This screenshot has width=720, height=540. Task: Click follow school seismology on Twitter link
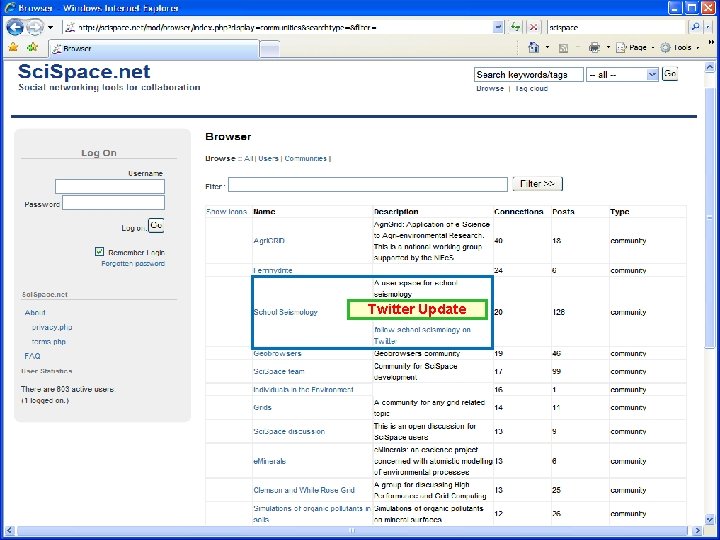click(422, 335)
